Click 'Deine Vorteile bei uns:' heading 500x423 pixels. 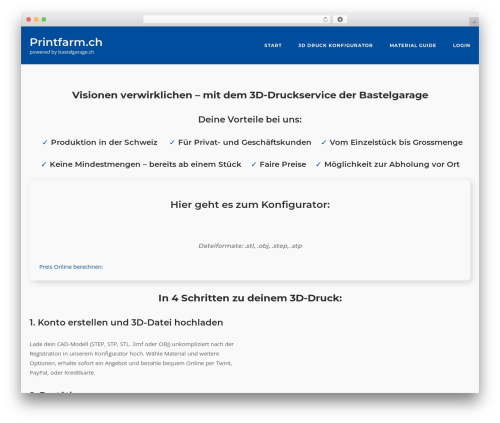pos(250,119)
